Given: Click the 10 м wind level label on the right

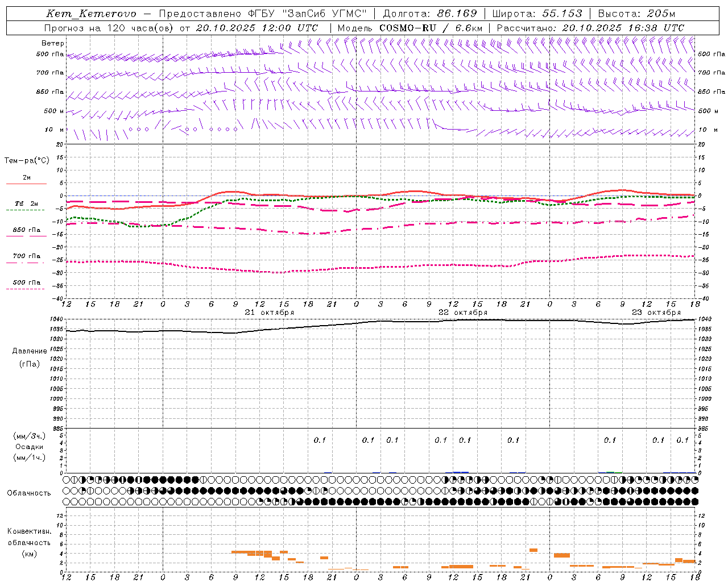Looking at the screenshot, I should coord(707,130).
